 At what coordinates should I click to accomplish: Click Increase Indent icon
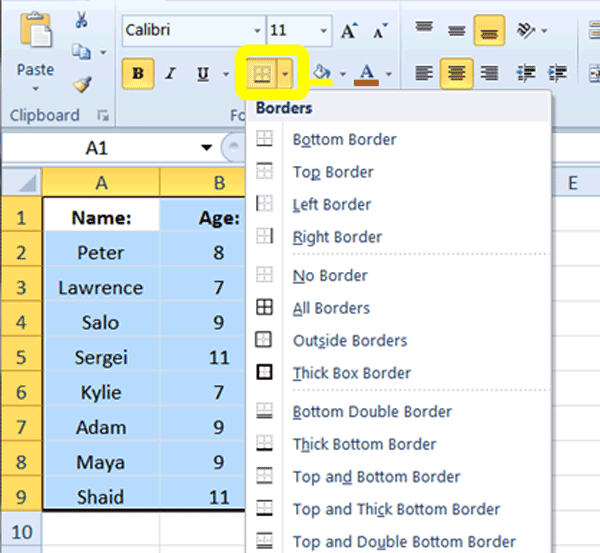tap(557, 73)
